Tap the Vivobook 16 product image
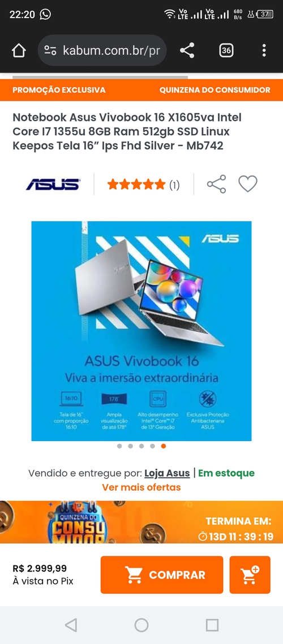Screen dimensions: 283x644 tap(141, 331)
